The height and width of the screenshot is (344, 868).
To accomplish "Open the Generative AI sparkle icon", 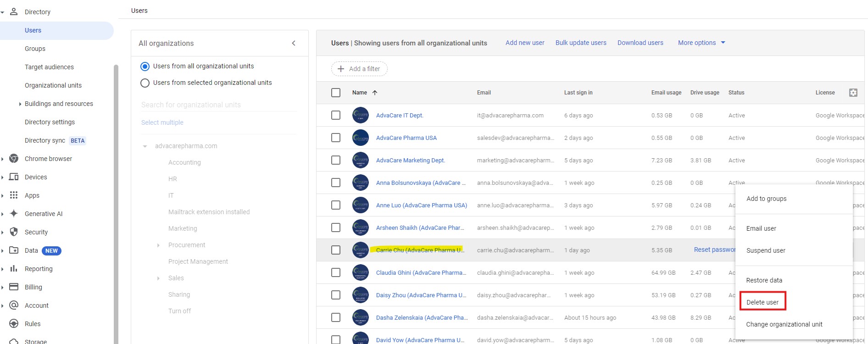I will click(14, 214).
